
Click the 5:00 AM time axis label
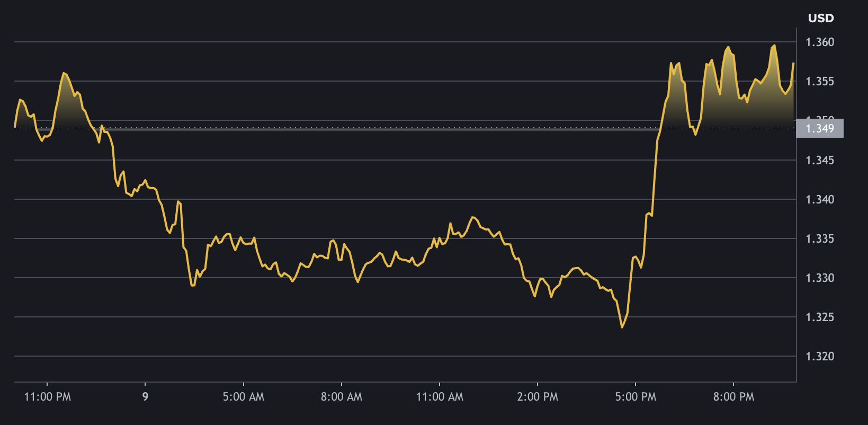[x=243, y=397]
